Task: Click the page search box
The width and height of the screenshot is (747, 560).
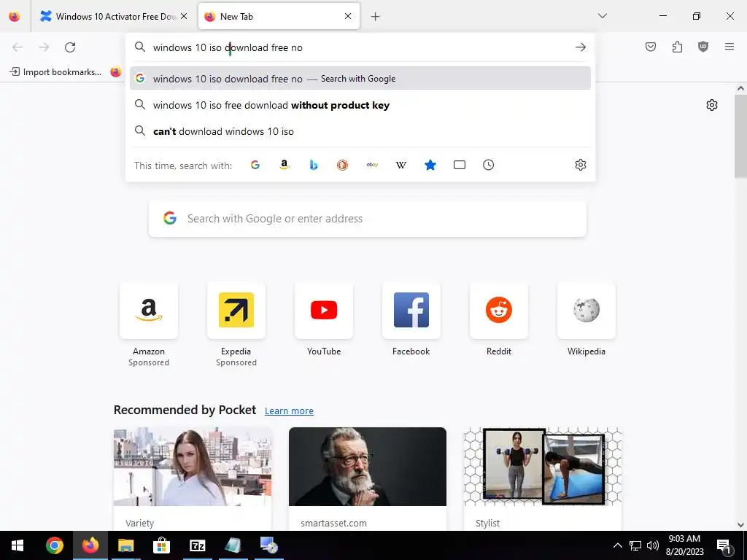Action: click(x=368, y=219)
